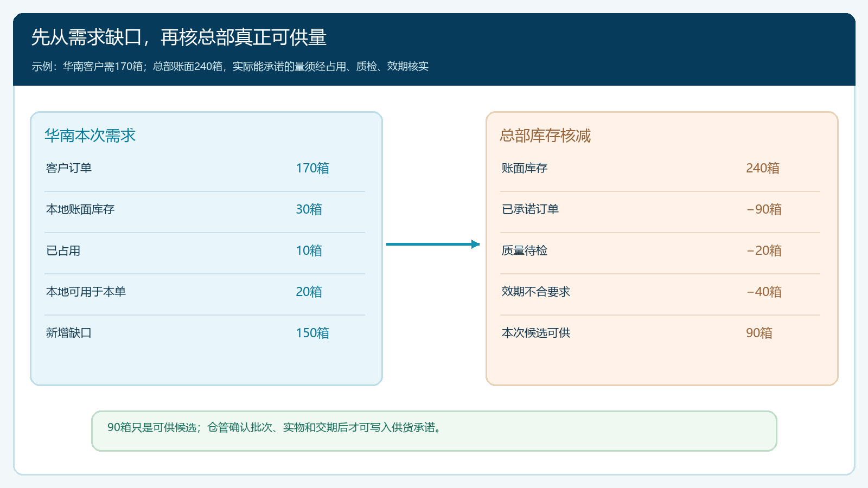Select the 本地可用于本单 label
The image size is (868, 488).
tap(86, 292)
